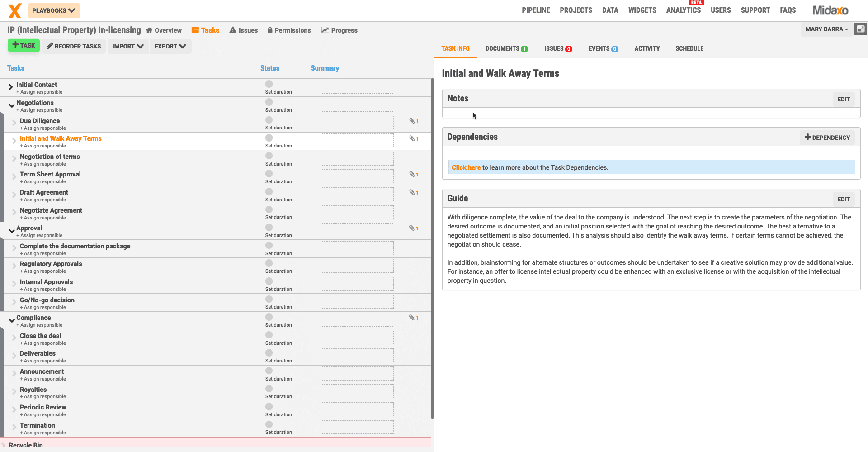Select the Task Info tab
868x452 pixels.
[455, 48]
